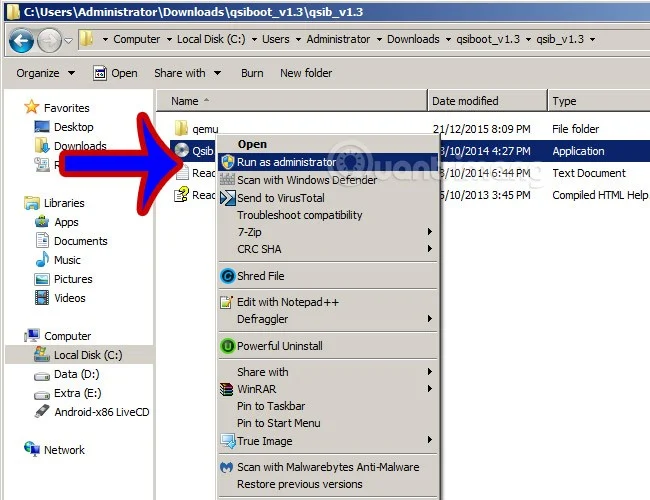Choose Troubleshoot compatibility
650x500 pixels.
(327, 215)
